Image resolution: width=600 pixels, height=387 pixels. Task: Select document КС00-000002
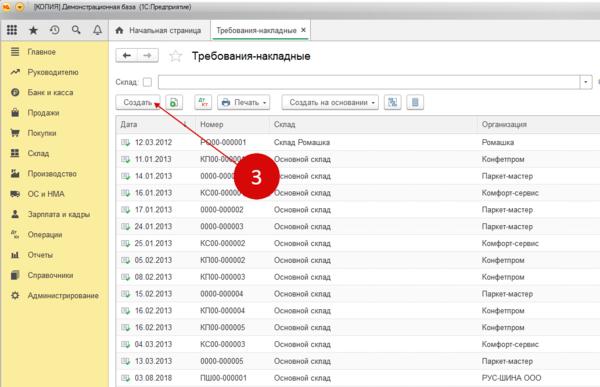click(x=223, y=243)
